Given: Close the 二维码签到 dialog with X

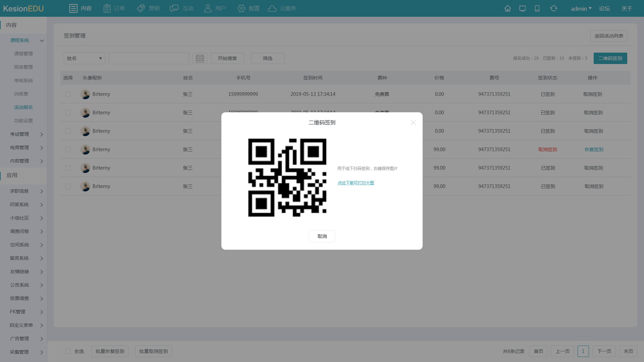Looking at the screenshot, I should point(413,123).
